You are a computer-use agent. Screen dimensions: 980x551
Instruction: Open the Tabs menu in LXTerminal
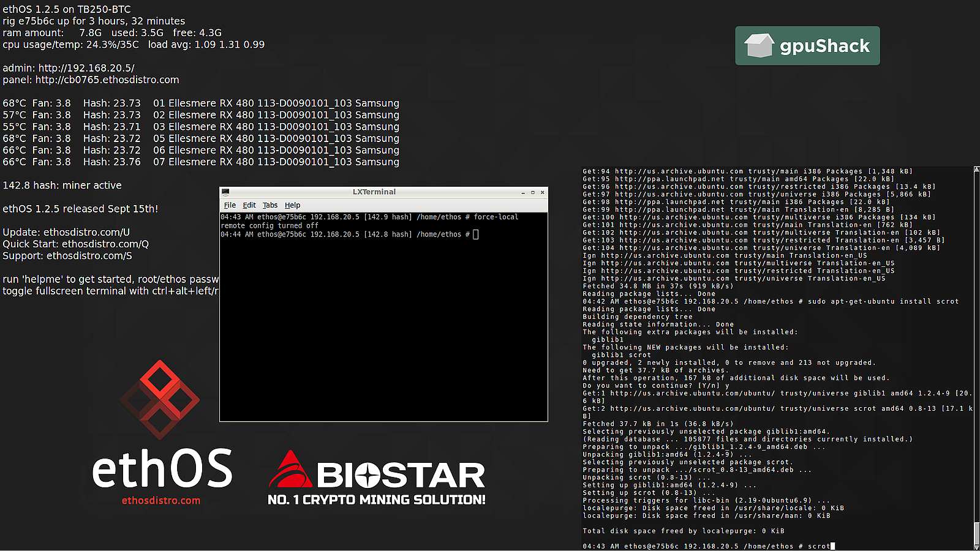270,205
